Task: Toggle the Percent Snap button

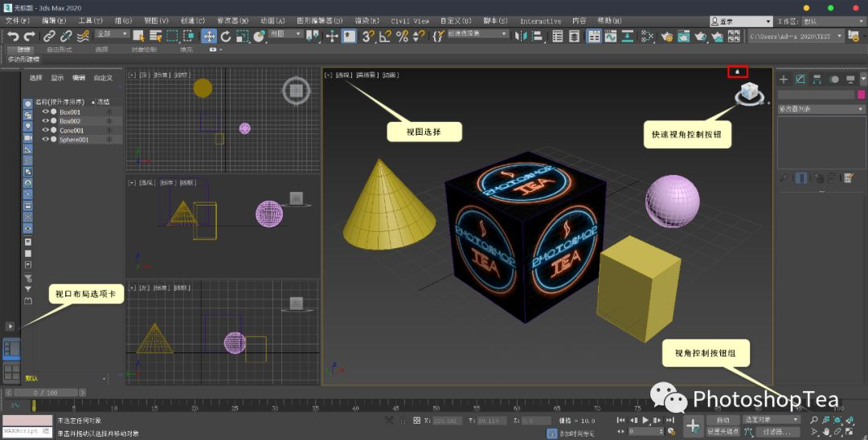Action: point(403,36)
